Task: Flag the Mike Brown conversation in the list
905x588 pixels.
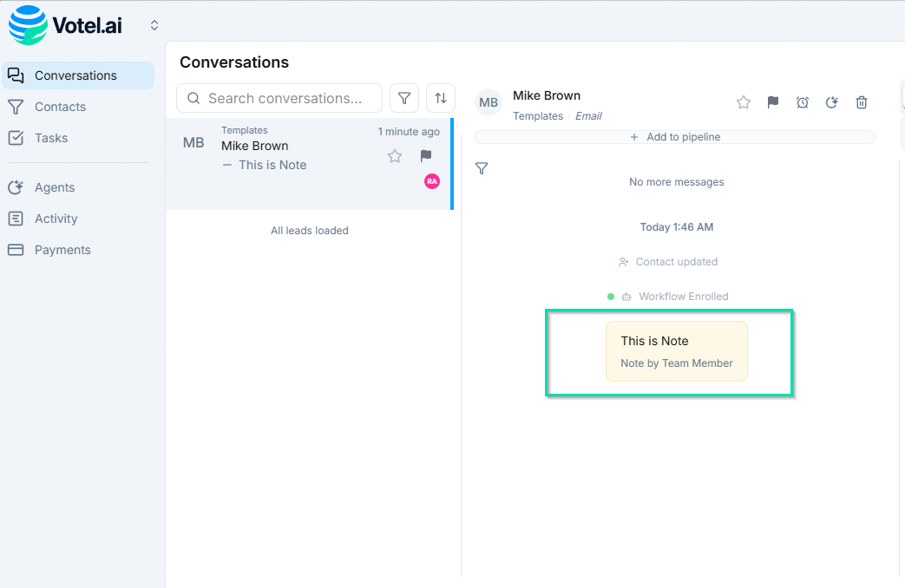Action: point(425,156)
